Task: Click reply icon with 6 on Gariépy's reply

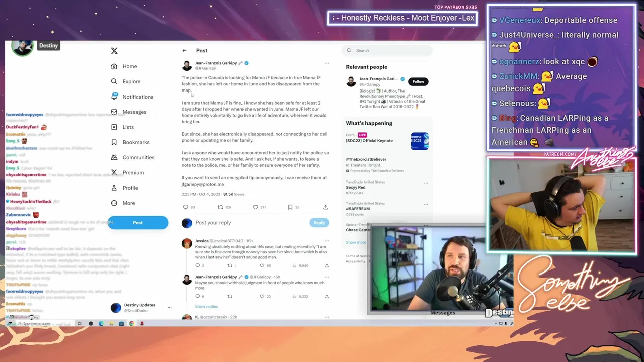Action: click(197, 296)
